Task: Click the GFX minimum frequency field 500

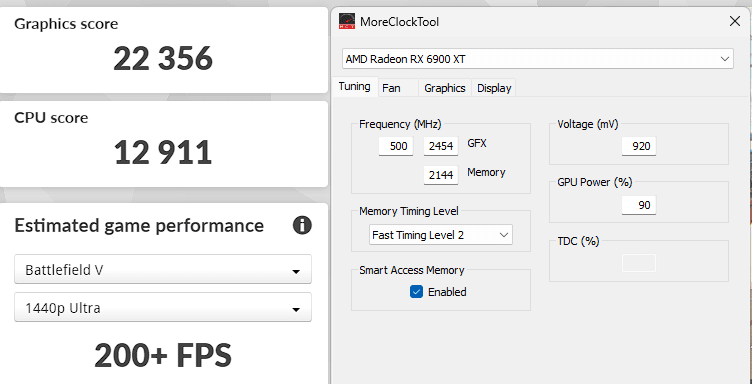Action: pos(396,146)
